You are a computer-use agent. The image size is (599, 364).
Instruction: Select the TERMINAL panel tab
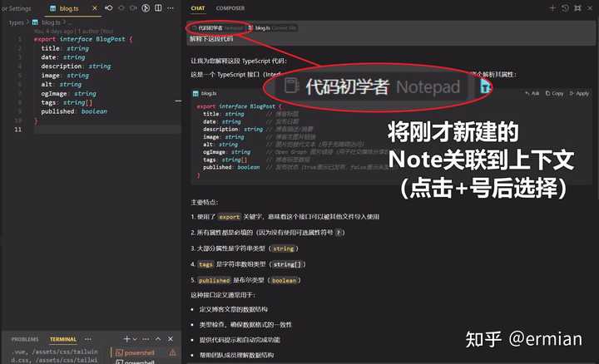[x=62, y=339]
